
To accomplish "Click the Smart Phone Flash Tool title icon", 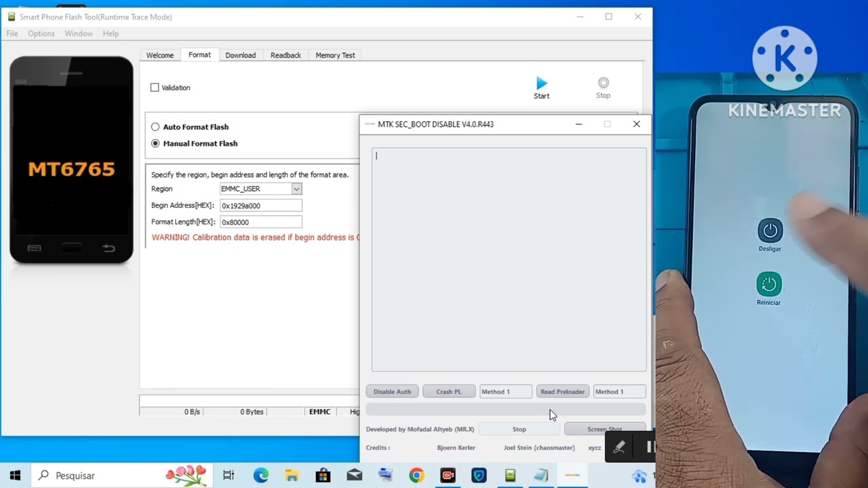I will coord(11,16).
